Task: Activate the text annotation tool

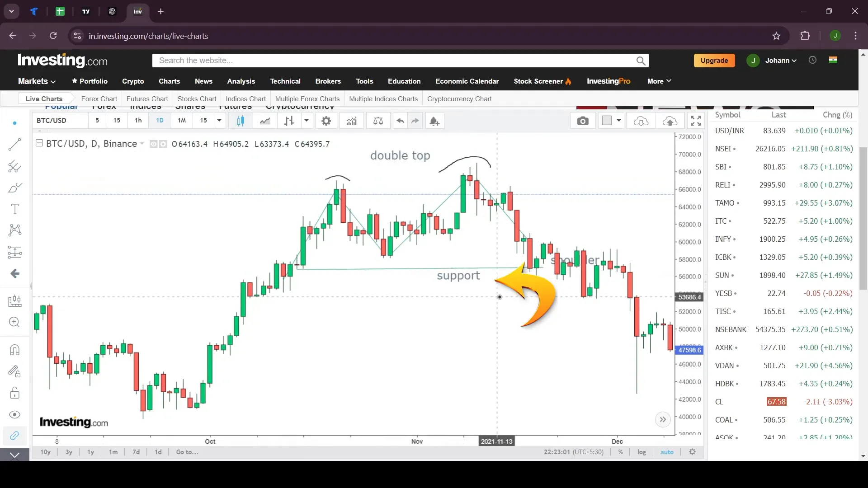Action: tap(14, 209)
